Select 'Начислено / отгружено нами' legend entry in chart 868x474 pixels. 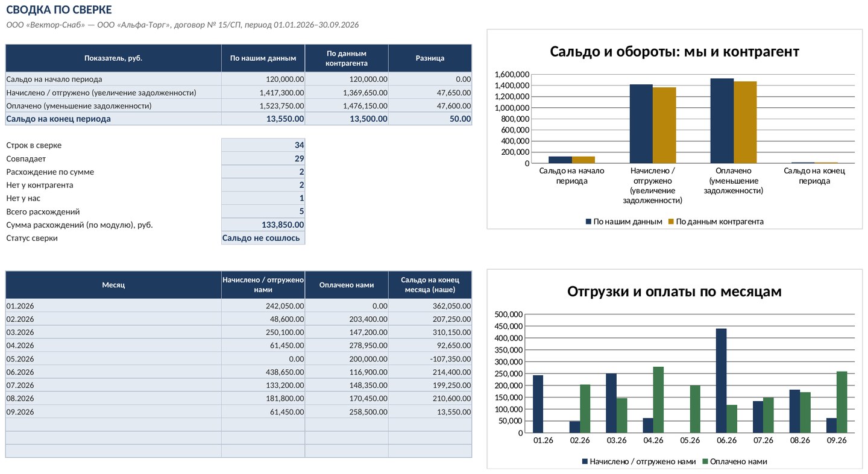point(638,461)
